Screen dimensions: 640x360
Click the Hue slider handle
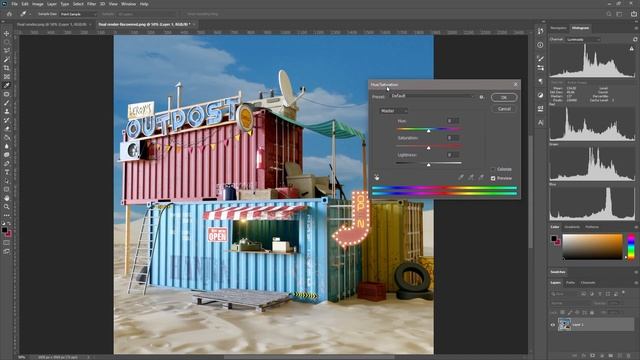coord(428,131)
